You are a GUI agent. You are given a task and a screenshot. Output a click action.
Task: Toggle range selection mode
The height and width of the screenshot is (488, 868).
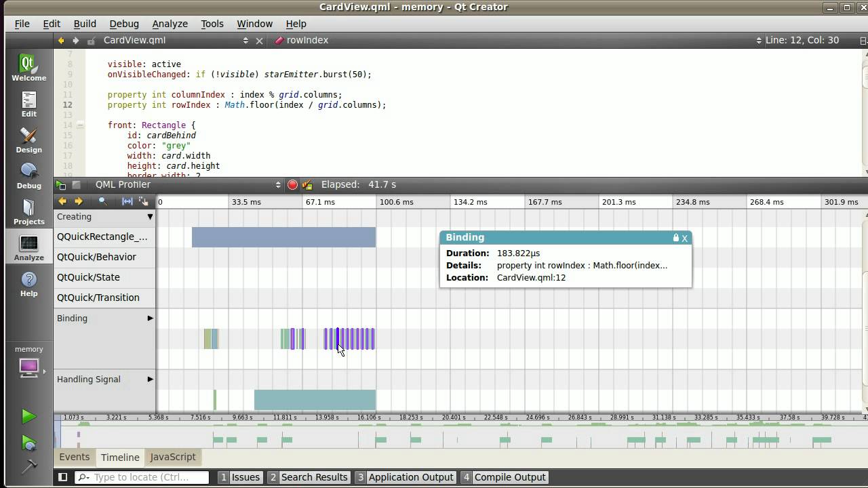pos(127,201)
